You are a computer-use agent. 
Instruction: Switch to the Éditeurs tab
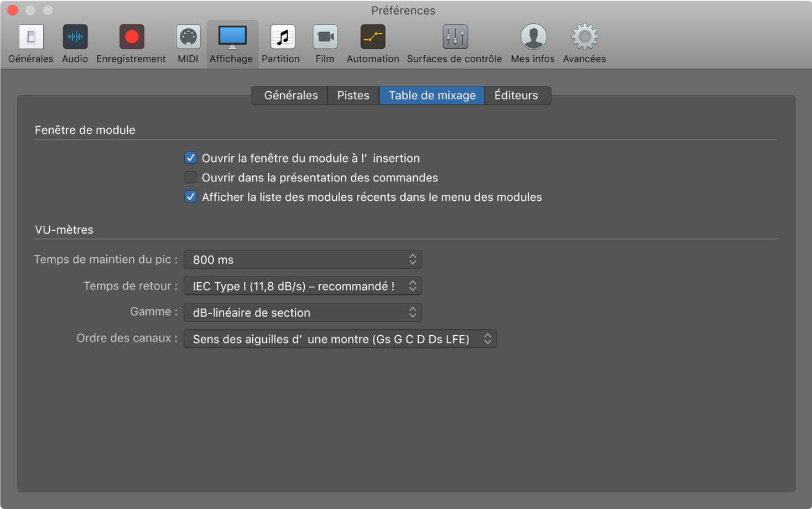516,95
